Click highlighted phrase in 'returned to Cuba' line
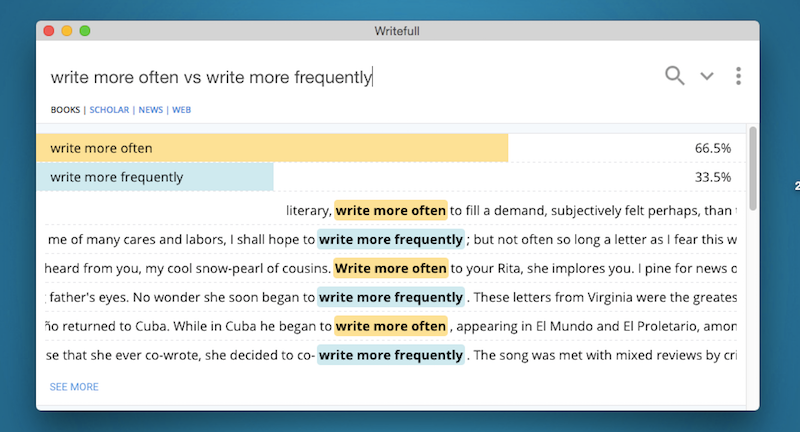Viewport: 800px width, 432px height. 390,326
